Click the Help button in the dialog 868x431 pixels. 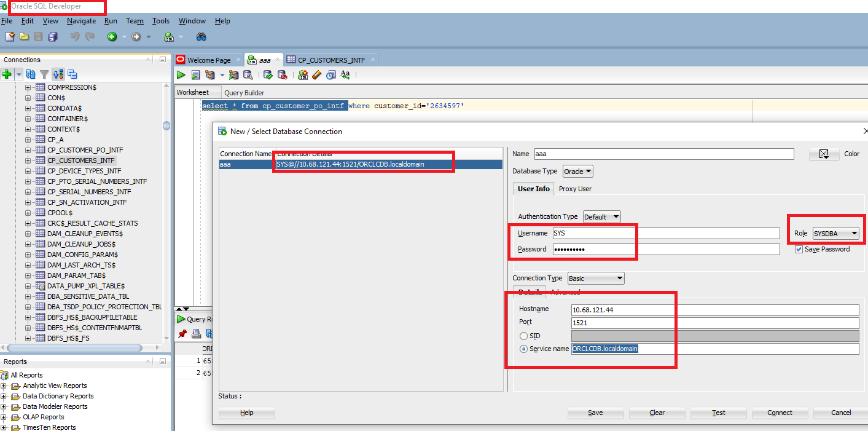247,413
